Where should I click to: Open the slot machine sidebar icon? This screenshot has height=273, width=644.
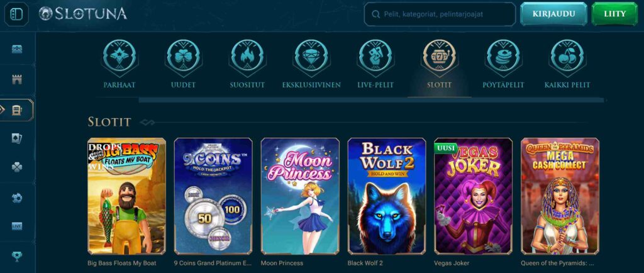point(17,110)
